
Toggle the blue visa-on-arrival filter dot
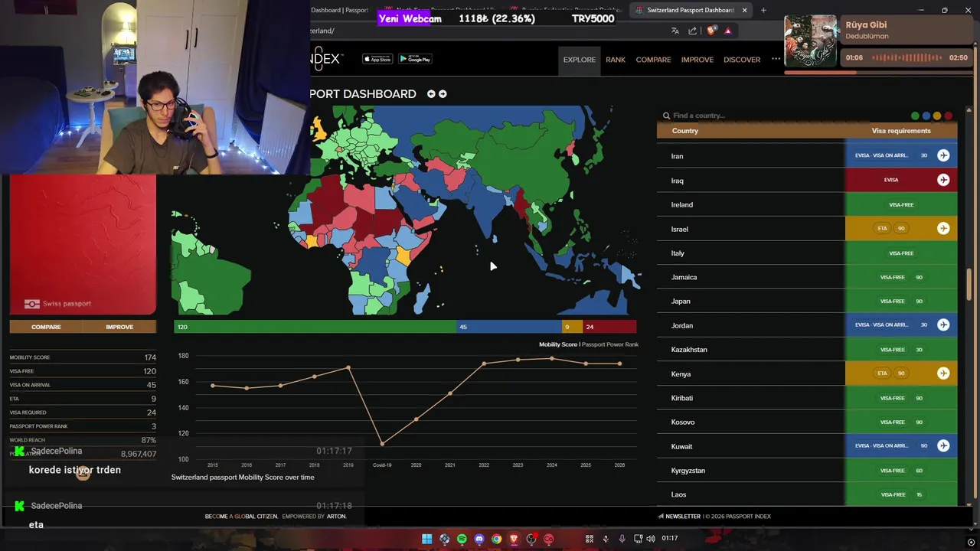926,116
